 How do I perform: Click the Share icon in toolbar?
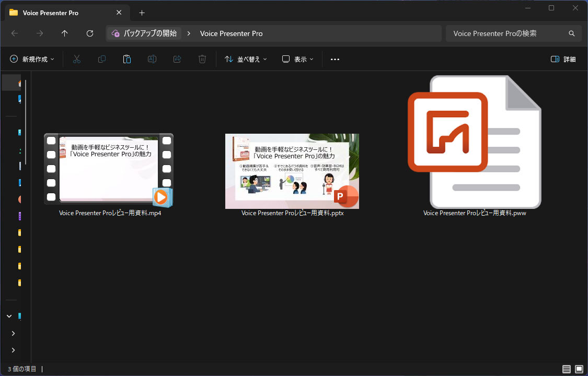click(177, 59)
